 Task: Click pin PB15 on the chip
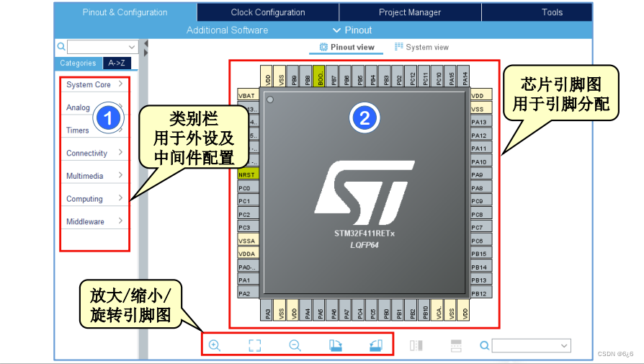click(x=481, y=254)
